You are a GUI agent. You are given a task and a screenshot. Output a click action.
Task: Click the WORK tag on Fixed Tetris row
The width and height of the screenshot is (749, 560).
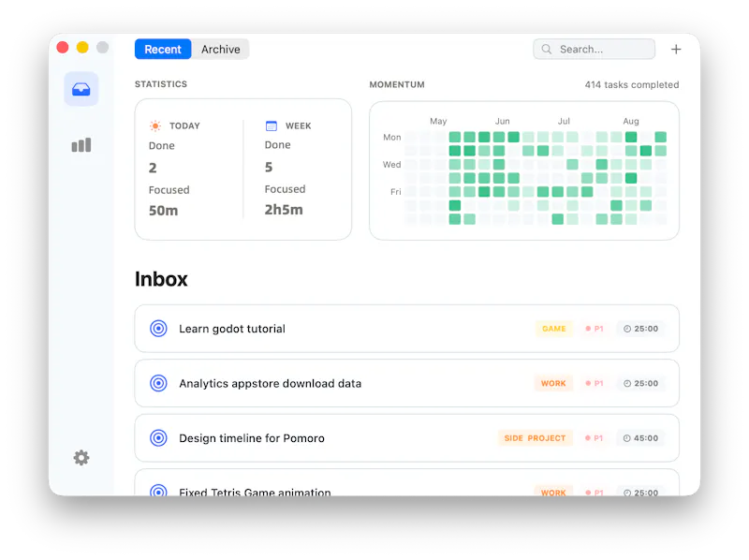[553, 492]
